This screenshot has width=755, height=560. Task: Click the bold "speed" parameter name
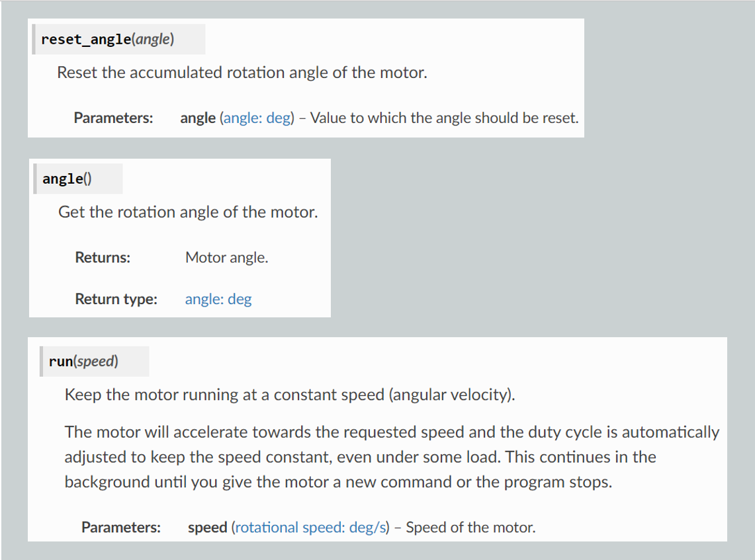pos(207,528)
